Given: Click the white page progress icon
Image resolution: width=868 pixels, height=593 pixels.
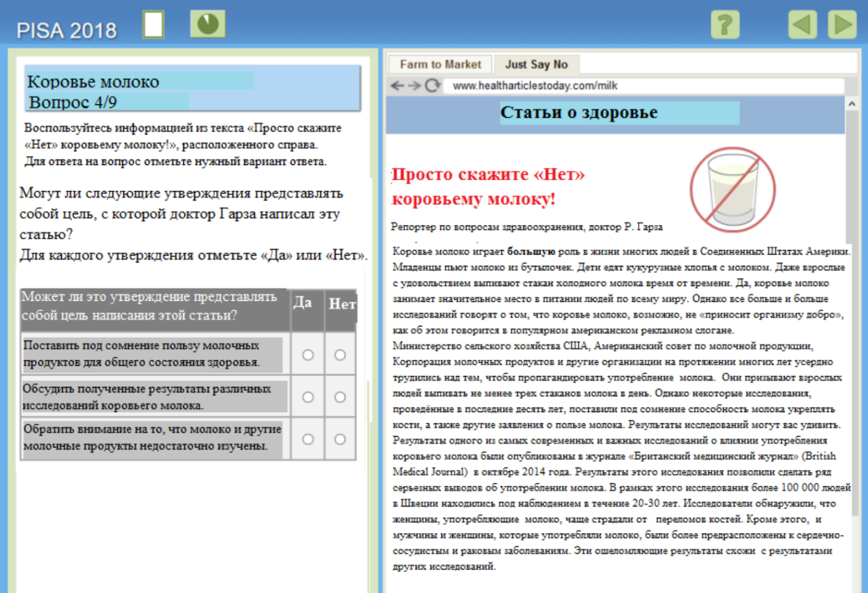Looking at the screenshot, I should tap(154, 25).
